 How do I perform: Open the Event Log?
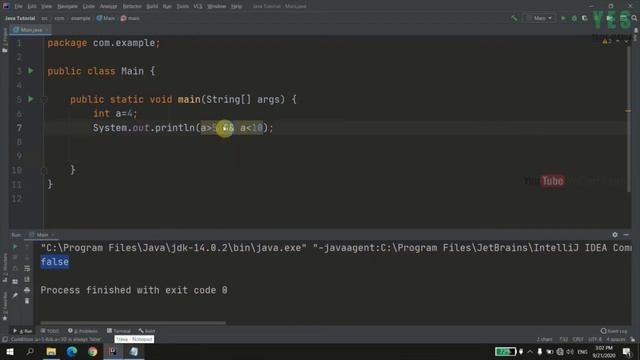[x=614, y=331]
